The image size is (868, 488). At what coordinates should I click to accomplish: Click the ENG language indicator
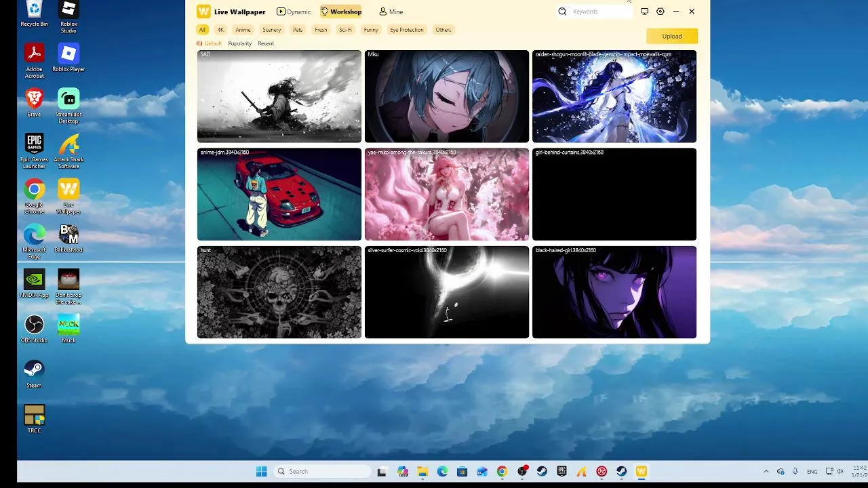coord(812,472)
